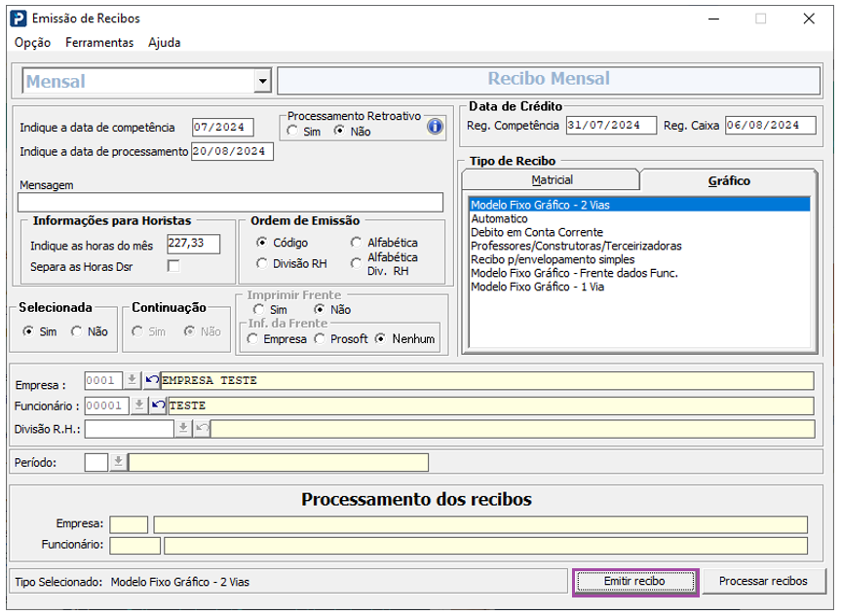
Task: Expand the Mensal receipt type dropdown
Action: click(262, 82)
